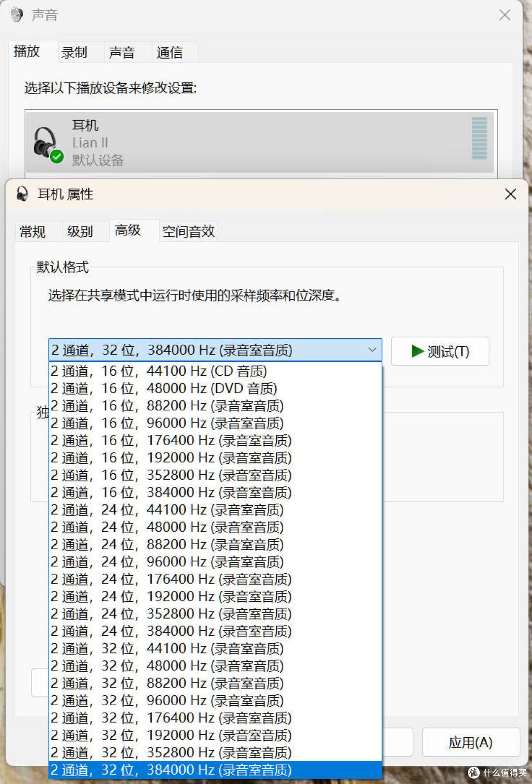The height and width of the screenshot is (784, 532).
Task: Close the 耳机 属性 dialog
Action: coord(510,194)
